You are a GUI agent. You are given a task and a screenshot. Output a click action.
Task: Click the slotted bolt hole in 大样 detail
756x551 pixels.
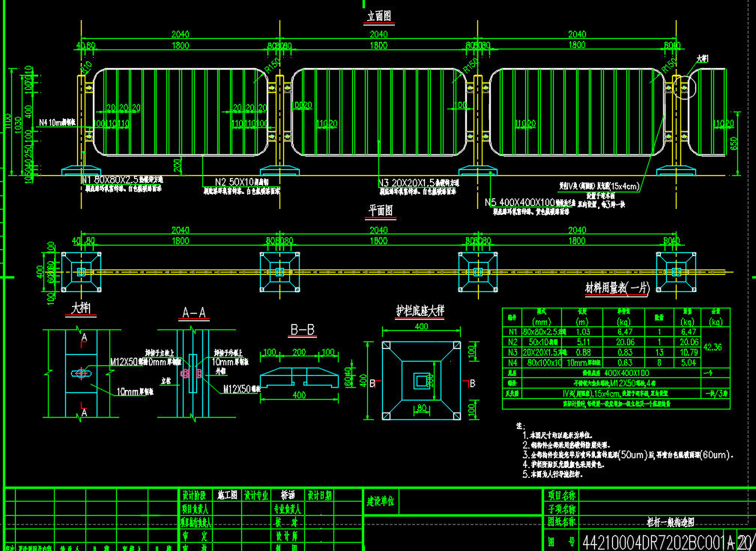coord(79,373)
